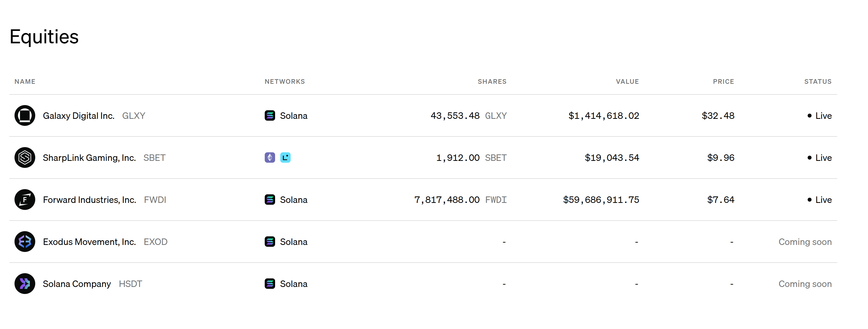Screen dimensions: 868x329
Task: Open the Galaxy Digital Inc. equity link
Action: 78,116
